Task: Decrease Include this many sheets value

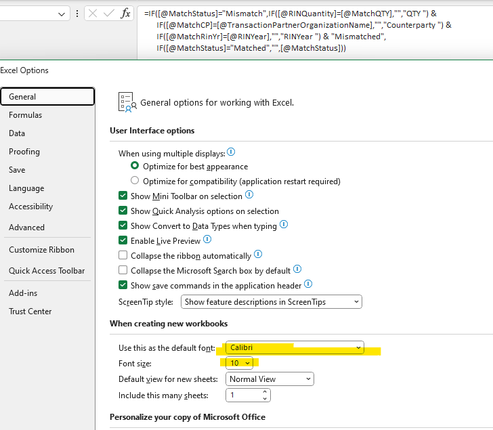Action: pos(265,399)
